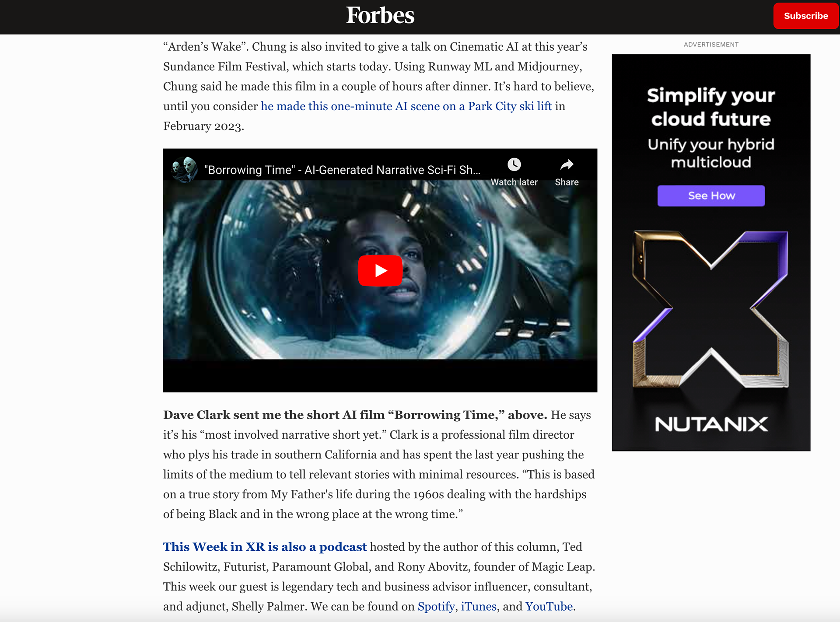The width and height of the screenshot is (840, 622).
Task: Play the Borrowing Time YouTube video
Action: 380,271
